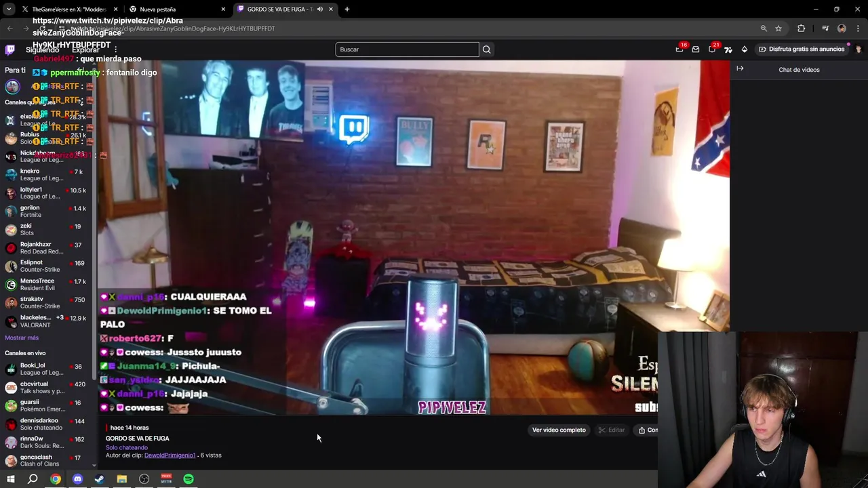Open gorilon Fortnite channel
868x488 pixels.
[46, 211]
